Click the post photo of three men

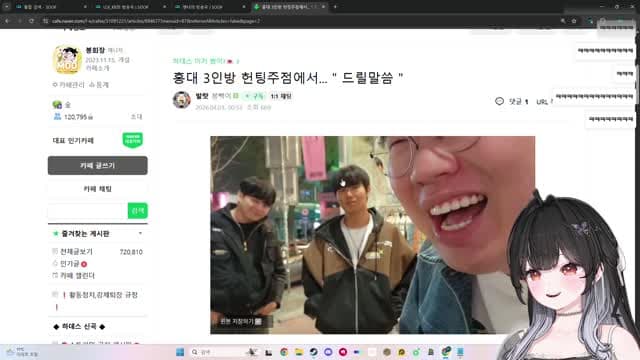[372, 235]
